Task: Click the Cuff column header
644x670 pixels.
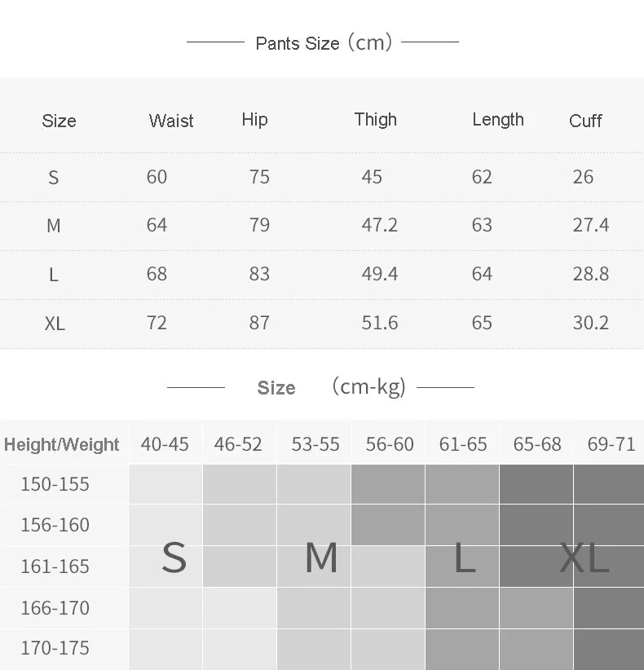Action: click(x=585, y=121)
